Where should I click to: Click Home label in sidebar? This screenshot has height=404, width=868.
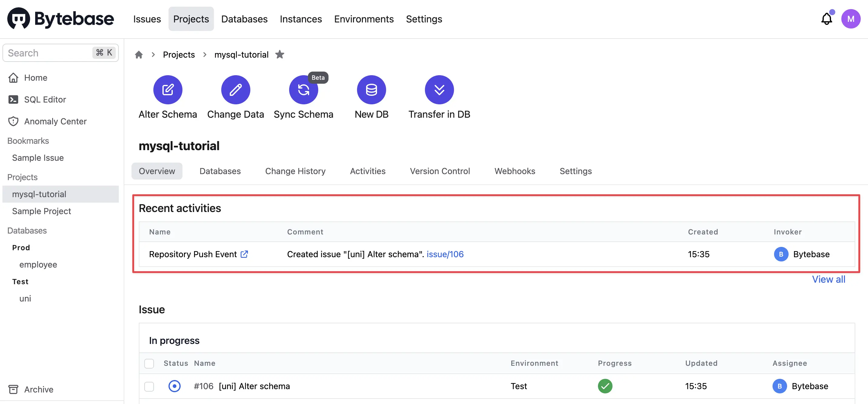pyautogui.click(x=35, y=78)
